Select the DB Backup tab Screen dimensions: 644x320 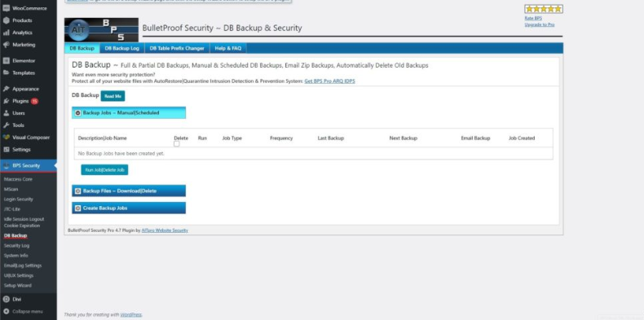[x=82, y=48]
